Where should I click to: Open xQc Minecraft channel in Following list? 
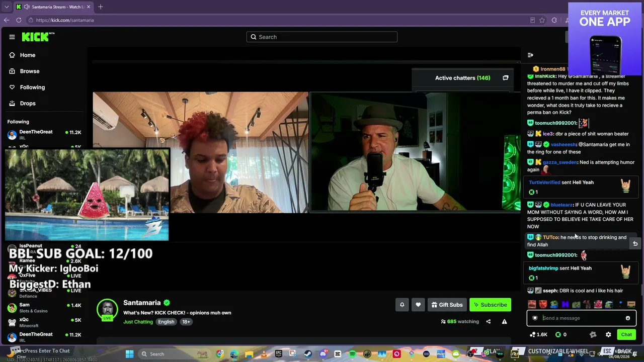pos(44,322)
